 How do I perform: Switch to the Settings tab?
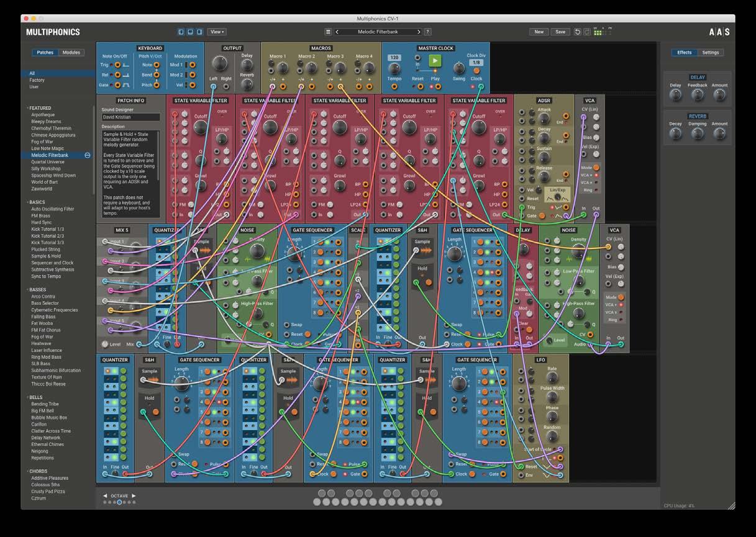(711, 53)
